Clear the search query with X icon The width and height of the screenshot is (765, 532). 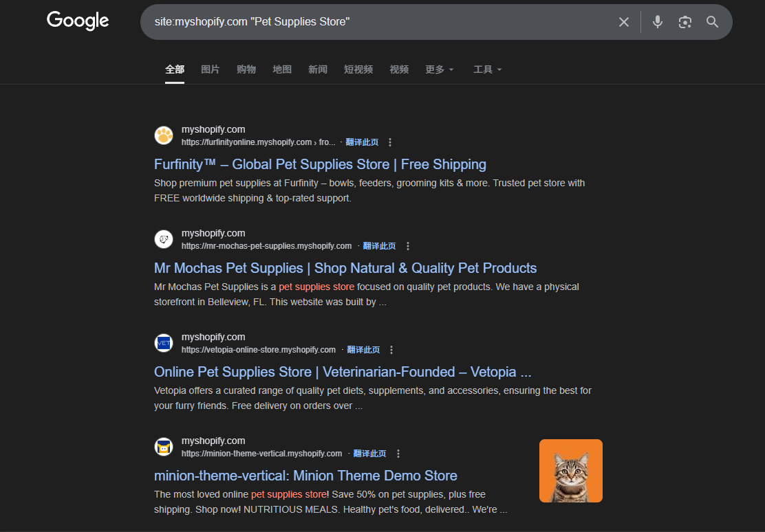tap(623, 22)
